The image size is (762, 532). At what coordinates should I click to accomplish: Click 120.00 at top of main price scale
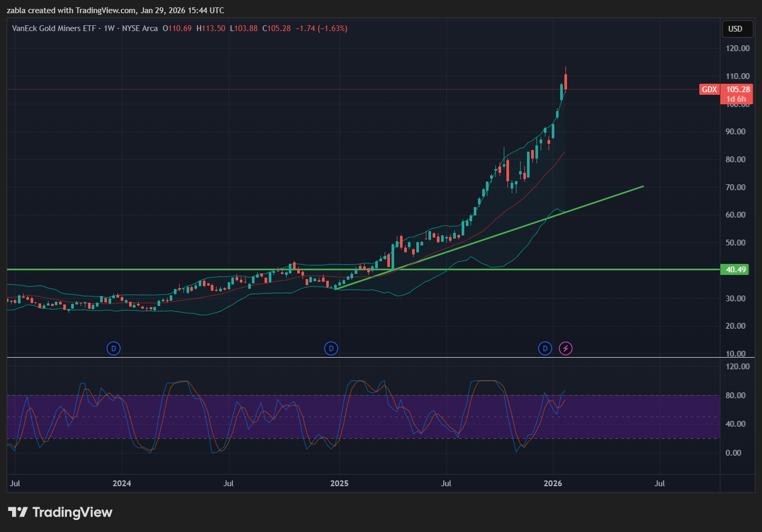[x=737, y=48]
